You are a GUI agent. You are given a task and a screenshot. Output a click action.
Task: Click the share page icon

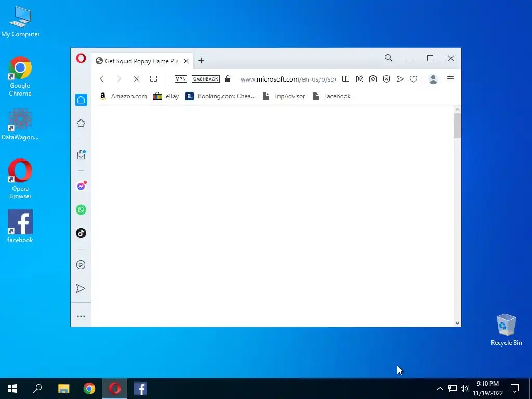(x=360, y=79)
